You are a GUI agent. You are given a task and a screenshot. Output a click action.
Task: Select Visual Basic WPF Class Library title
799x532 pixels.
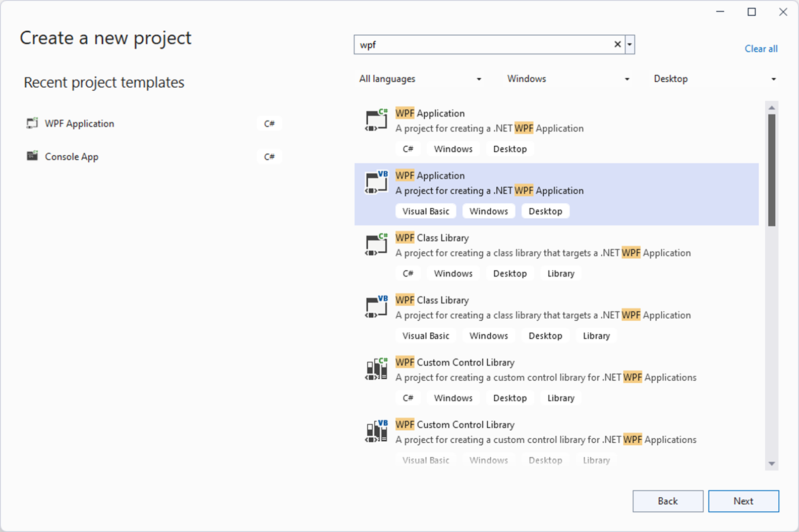point(432,300)
